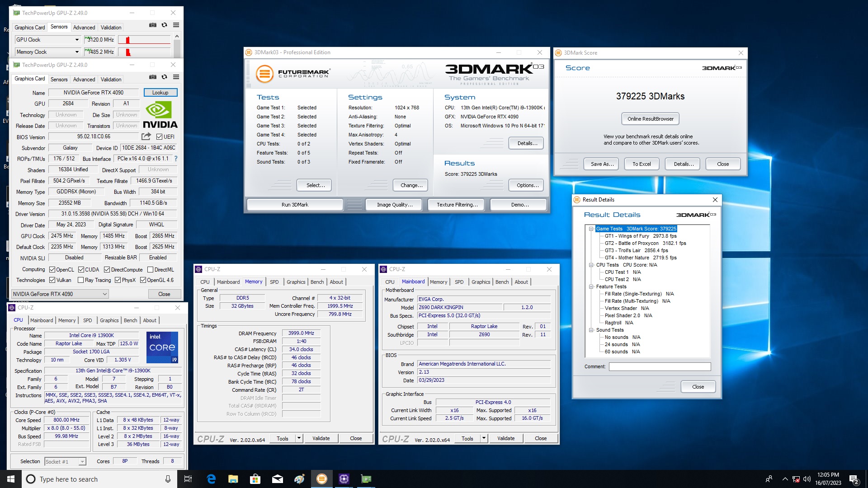868x488 pixels.
Task: Click Online ResultBrowser button
Action: [x=650, y=119]
